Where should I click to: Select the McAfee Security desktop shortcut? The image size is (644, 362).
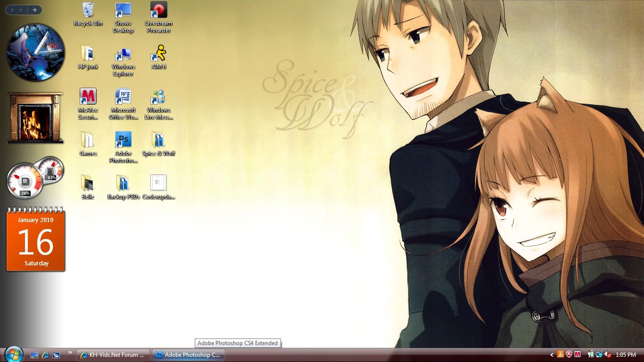pyautogui.click(x=88, y=104)
